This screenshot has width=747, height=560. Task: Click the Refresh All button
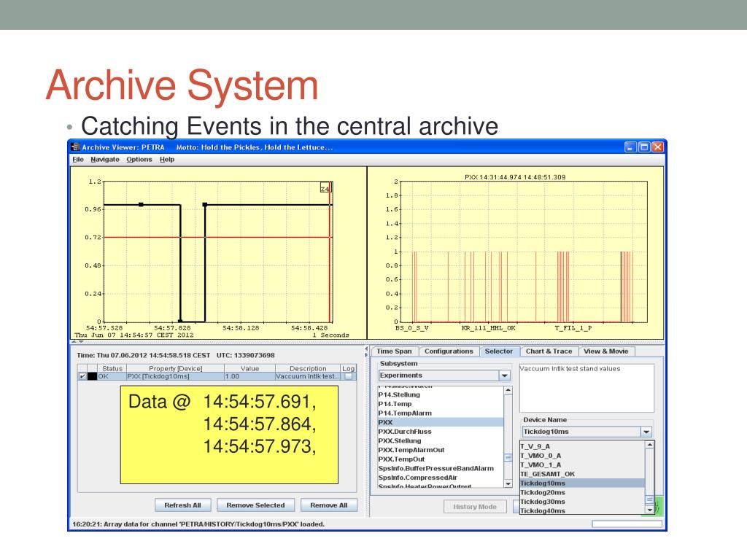coord(182,505)
